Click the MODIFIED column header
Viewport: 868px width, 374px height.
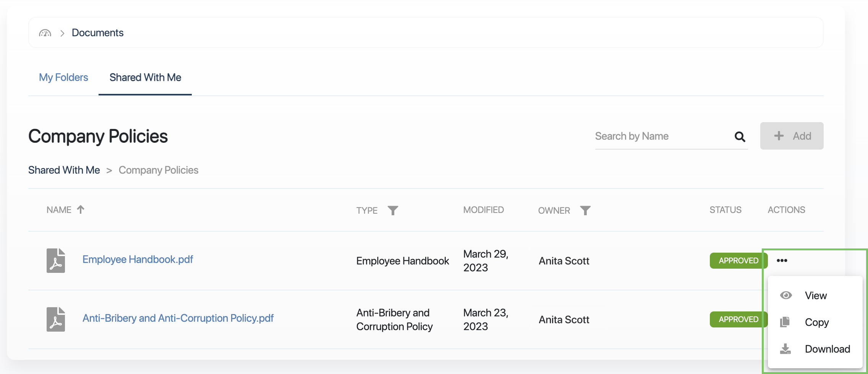tap(483, 210)
